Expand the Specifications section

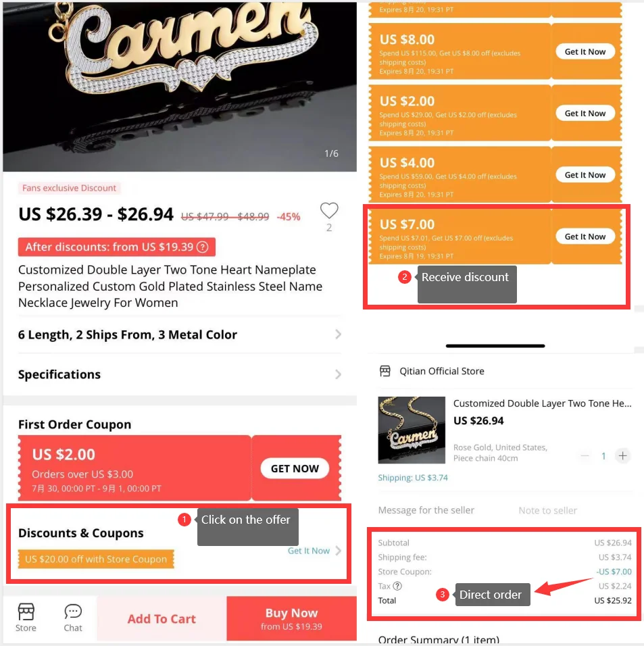coord(338,374)
